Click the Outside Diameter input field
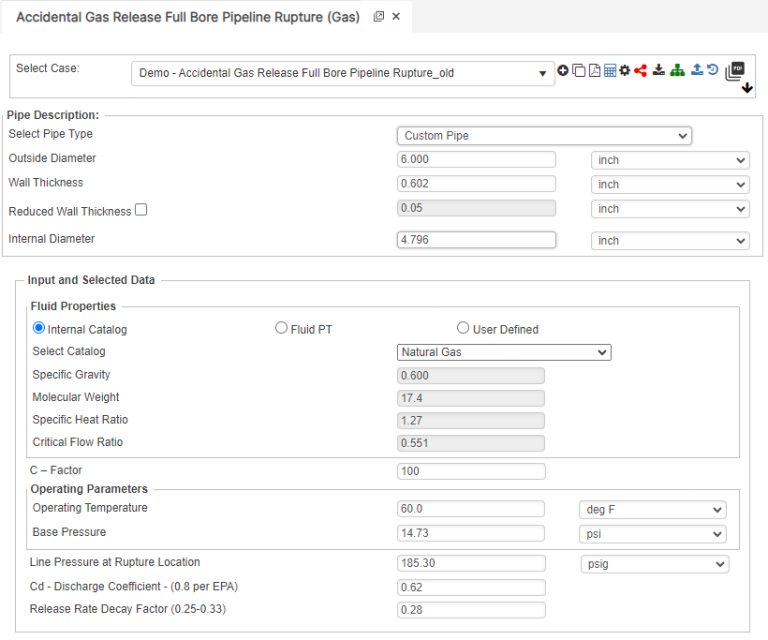Screen dimensions: 768x640 476,160
